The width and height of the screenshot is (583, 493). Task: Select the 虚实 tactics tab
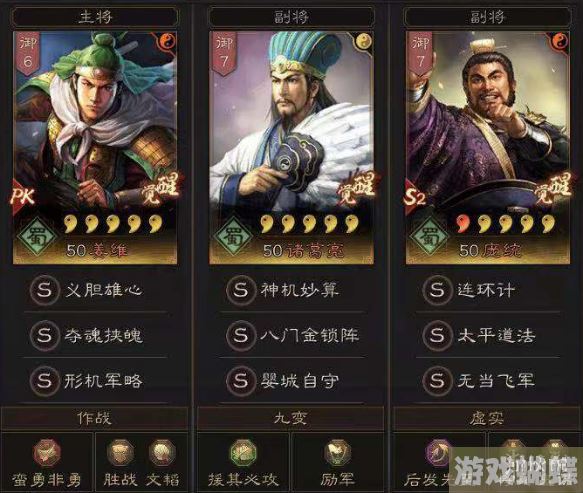487,419
